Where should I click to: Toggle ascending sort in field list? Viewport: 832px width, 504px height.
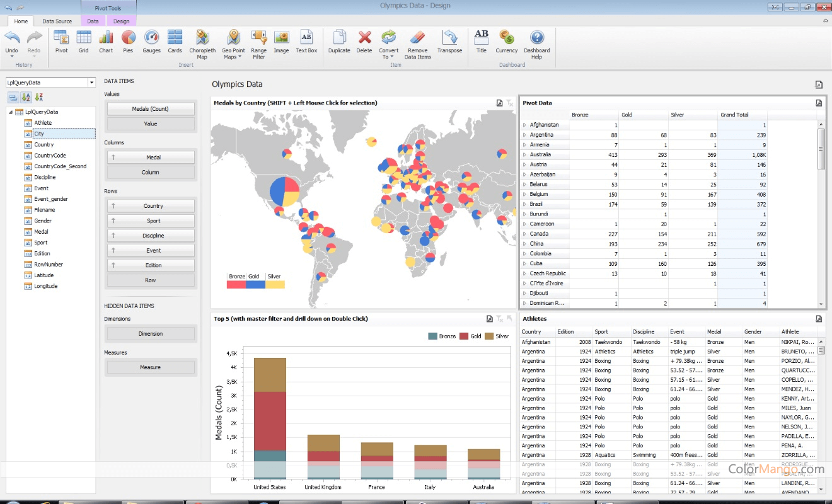tap(26, 97)
